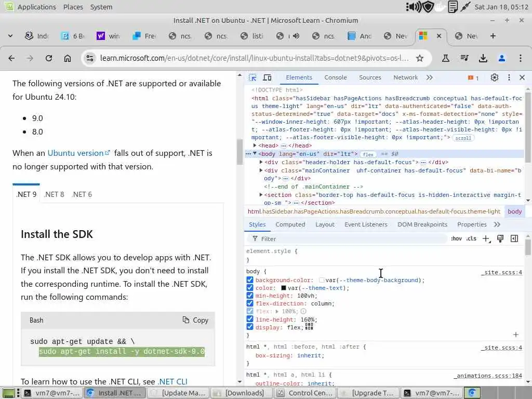Click the DevTools issues counter badge
Viewport: 532px width, 399px height.
pyautogui.click(x=473, y=78)
